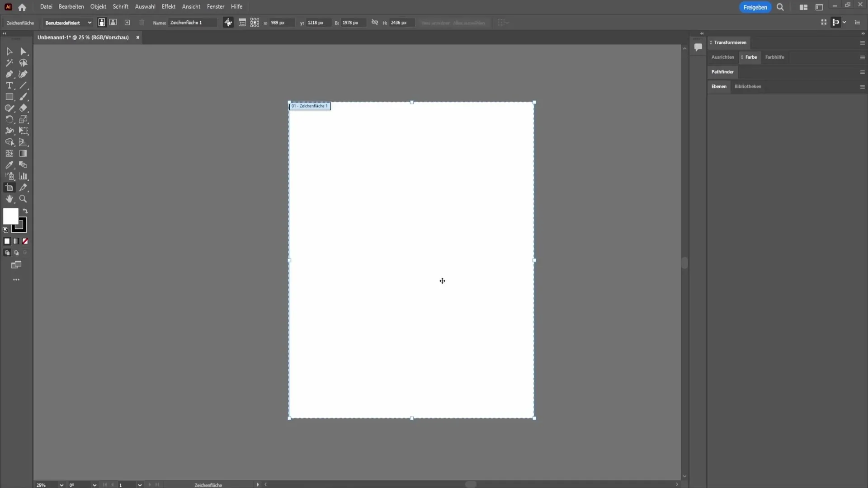The width and height of the screenshot is (868, 488).
Task: Toggle move artwork with artboard
Action: click(x=228, y=23)
